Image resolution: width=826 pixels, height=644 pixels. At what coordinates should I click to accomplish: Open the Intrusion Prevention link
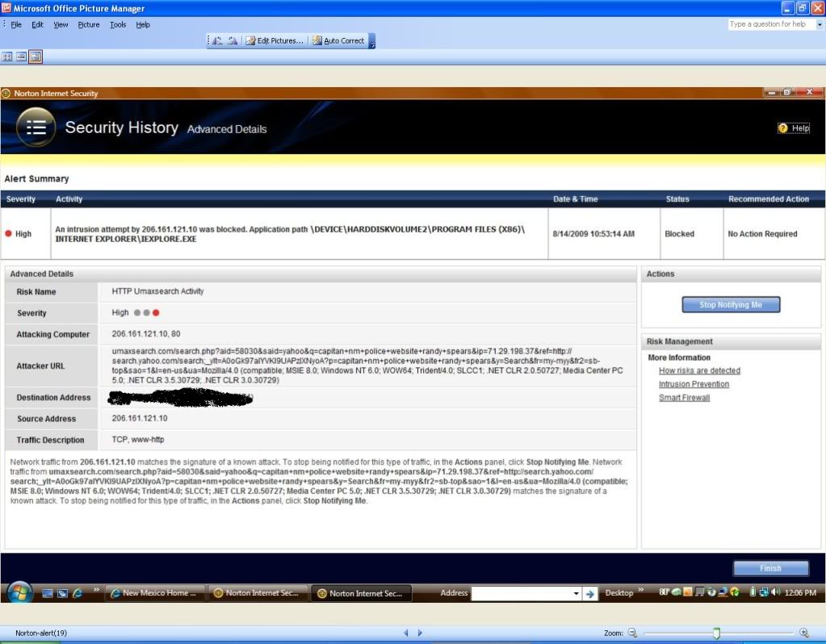pos(694,384)
